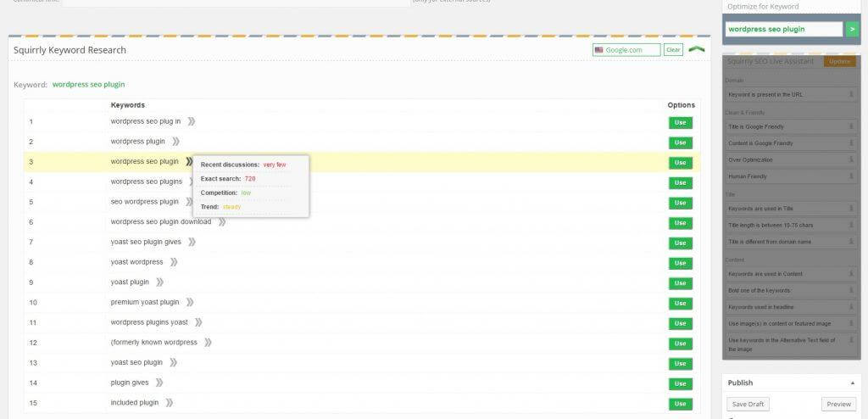Use keyword 'wordpress plugin' in row 2
This screenshot has height=419, width=868.
[681, 142]
